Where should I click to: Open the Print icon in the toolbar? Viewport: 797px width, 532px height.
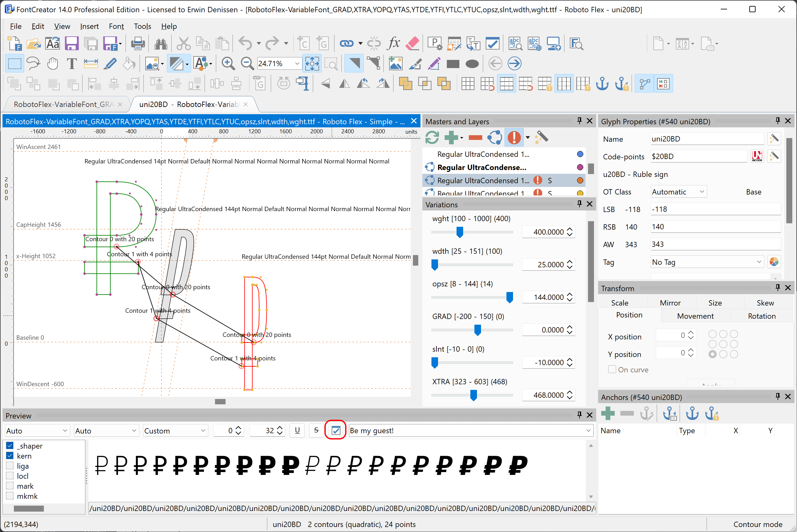tap(138, 44)
